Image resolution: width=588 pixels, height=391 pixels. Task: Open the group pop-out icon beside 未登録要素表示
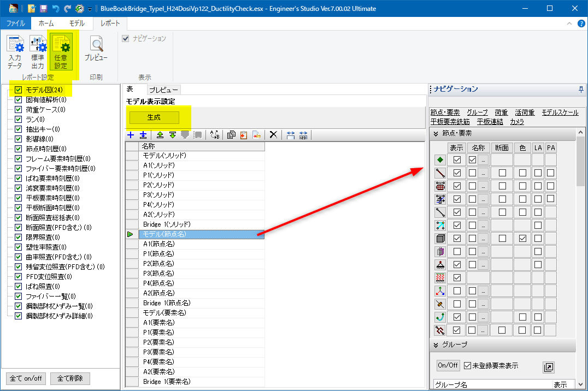548,368
